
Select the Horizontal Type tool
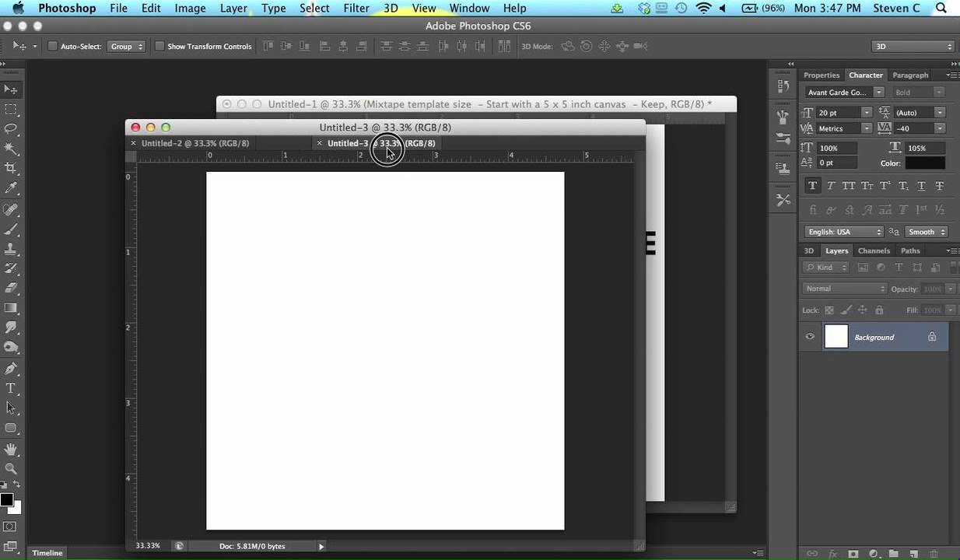click(11, 388)
